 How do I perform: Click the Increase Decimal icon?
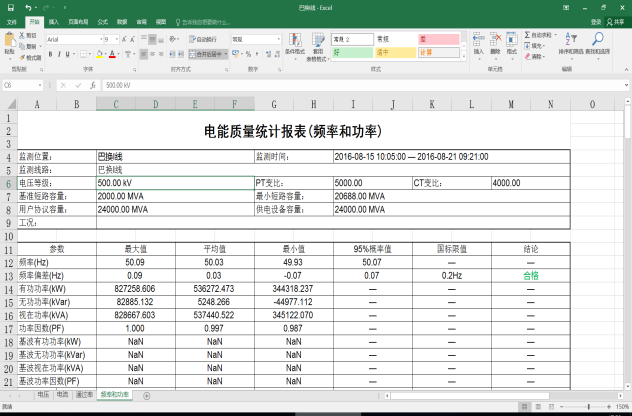pos(268,54)
